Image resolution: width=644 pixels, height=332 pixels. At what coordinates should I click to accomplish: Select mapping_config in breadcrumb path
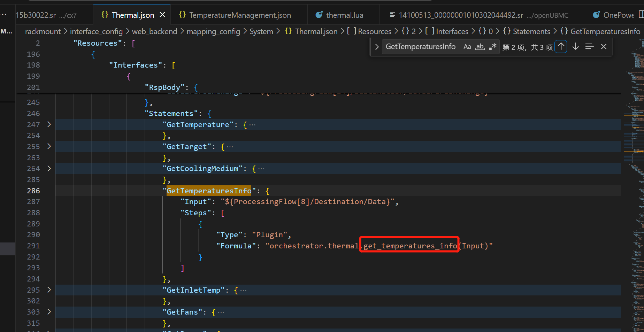213,32
